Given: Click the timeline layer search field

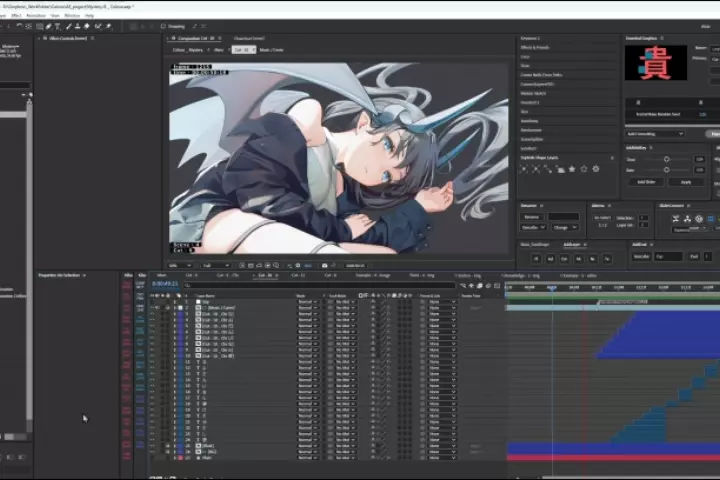Looking at the screenshot, I should pos(320,286).
